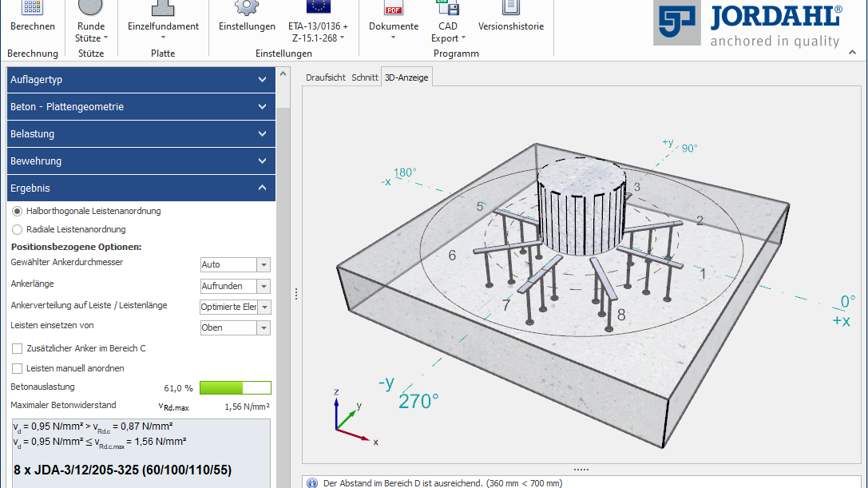868x488 pixels.
Task: Select Radiale Leistenanordnung radio button
Action: tap(17, 229)
